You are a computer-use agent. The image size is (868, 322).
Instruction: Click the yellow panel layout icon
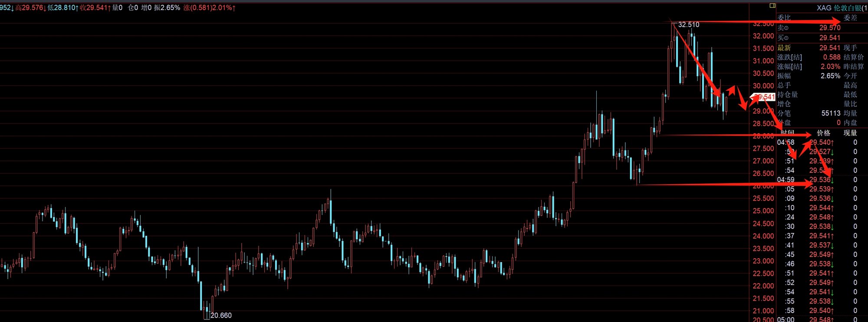[x=773, y=6]
